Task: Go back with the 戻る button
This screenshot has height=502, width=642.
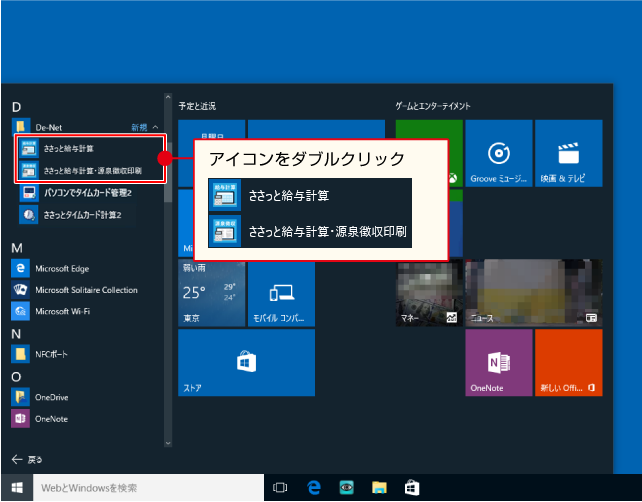Action: tap(27, 459)
